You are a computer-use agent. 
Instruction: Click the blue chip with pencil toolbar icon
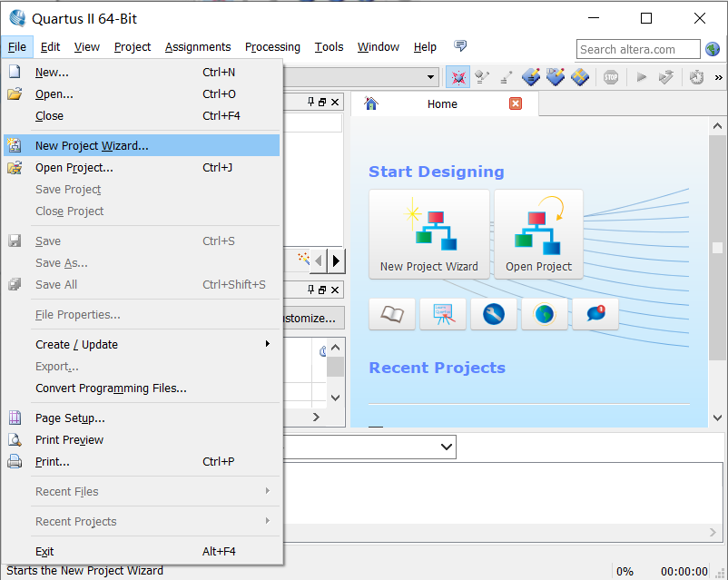pos(531,77)
